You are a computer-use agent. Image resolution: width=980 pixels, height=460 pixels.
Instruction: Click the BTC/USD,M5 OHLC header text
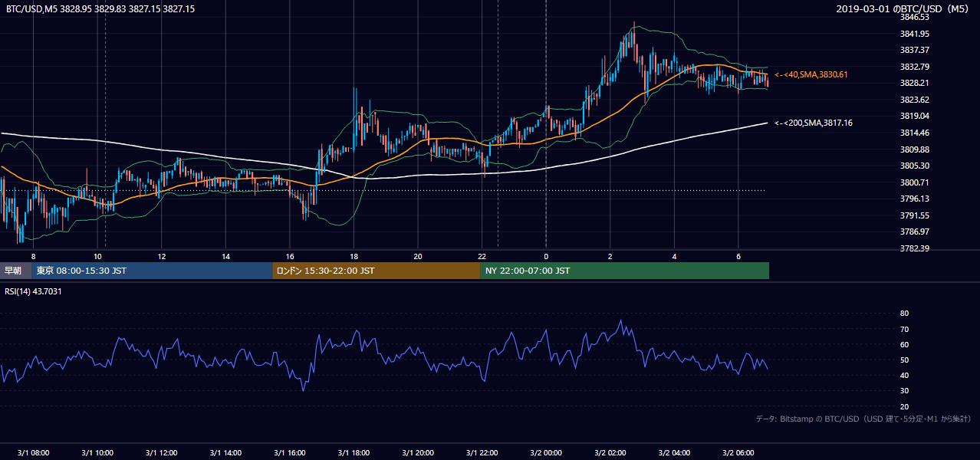pos(100,8)
